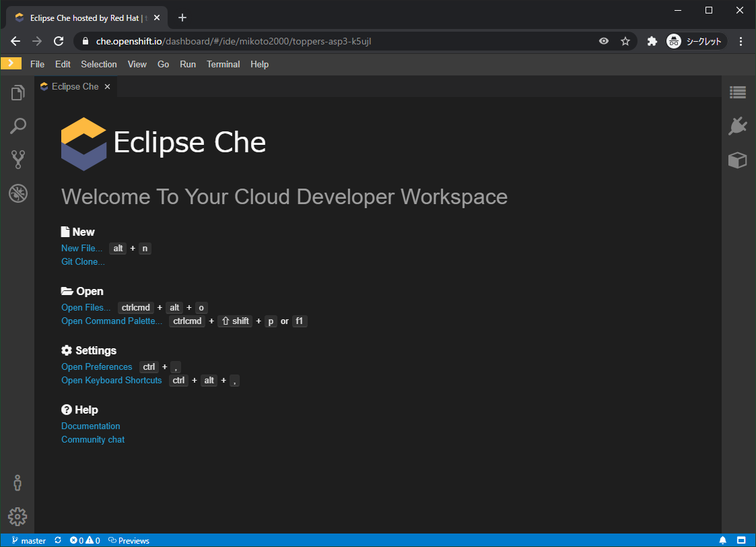Open a new browser tab

pos(182,18)
